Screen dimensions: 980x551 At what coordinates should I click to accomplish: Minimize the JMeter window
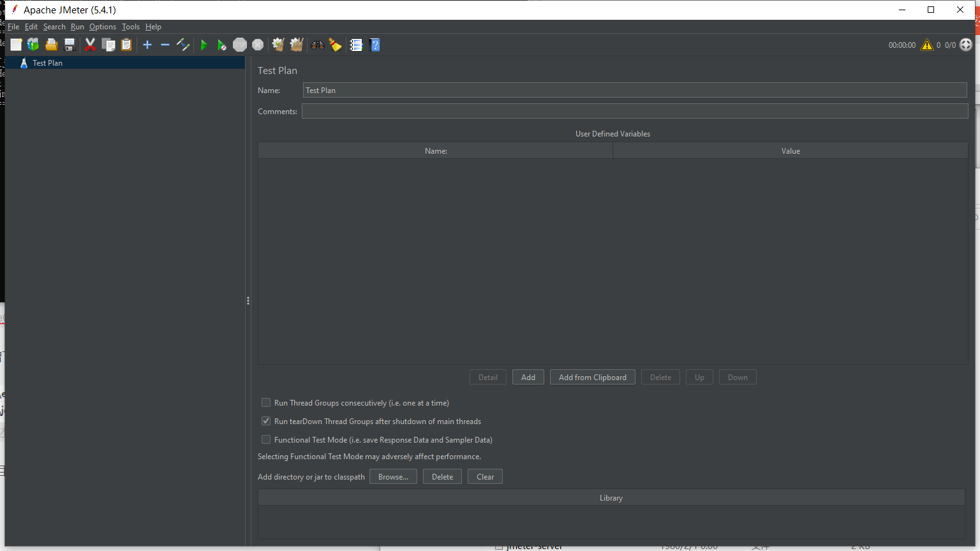coord(902,10)
